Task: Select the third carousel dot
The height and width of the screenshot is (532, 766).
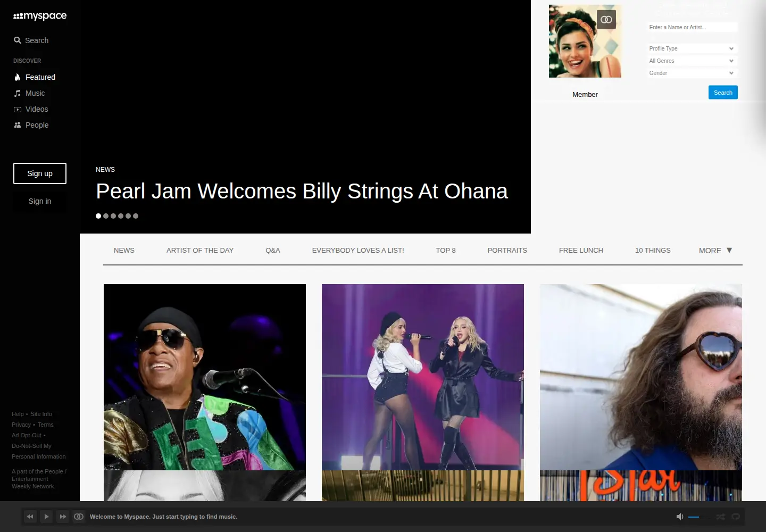Action: [x=113, y=216]
